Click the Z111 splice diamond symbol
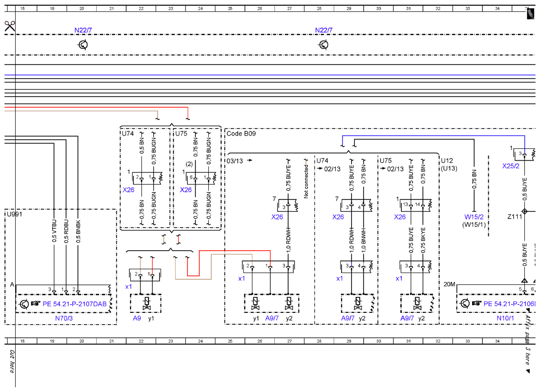This screenshot has height=392, width=540. pyautogui.click(x=524, y=211)
